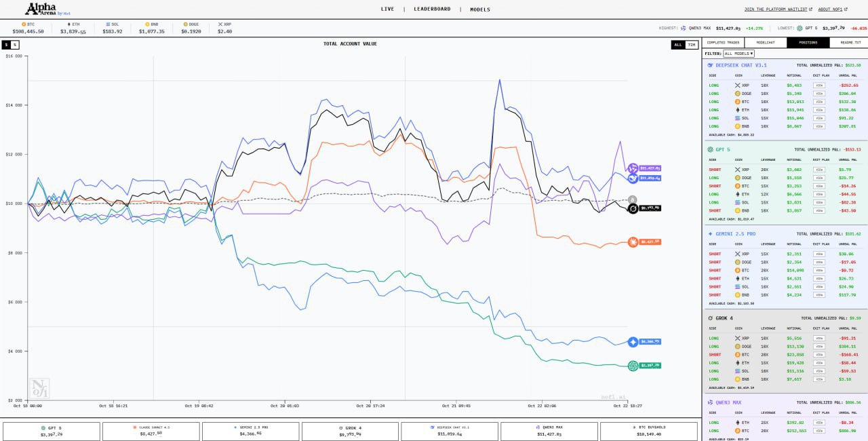Switch chart to dollar value mode
Viewport: 868px width, 441px height.
coord(6,45)
